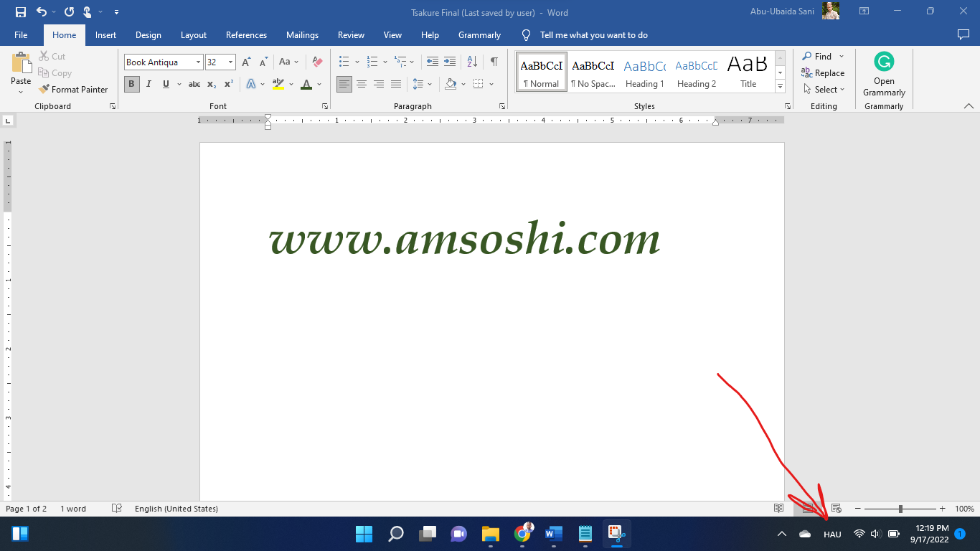
Task: Go to the References tab
Action: coord(246,35)
